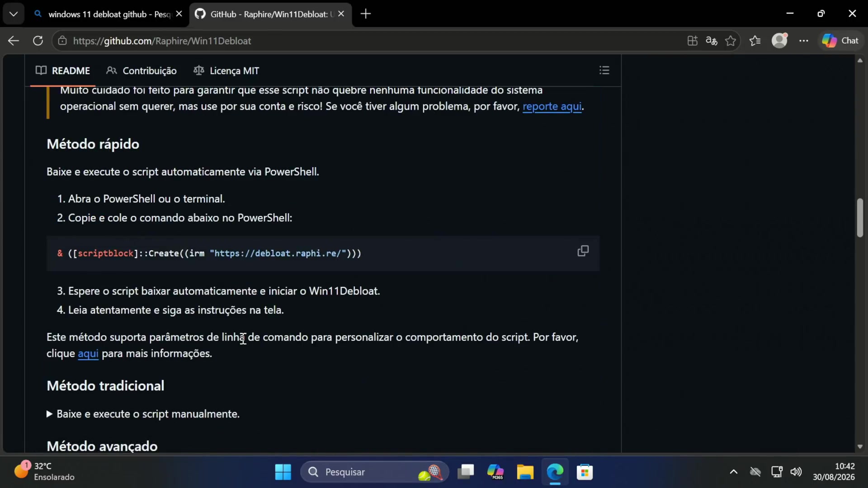The width and height of the screenshot is (868, 488).
Task: Close the windows 11 debloat github tab
Action: [179, 14]
